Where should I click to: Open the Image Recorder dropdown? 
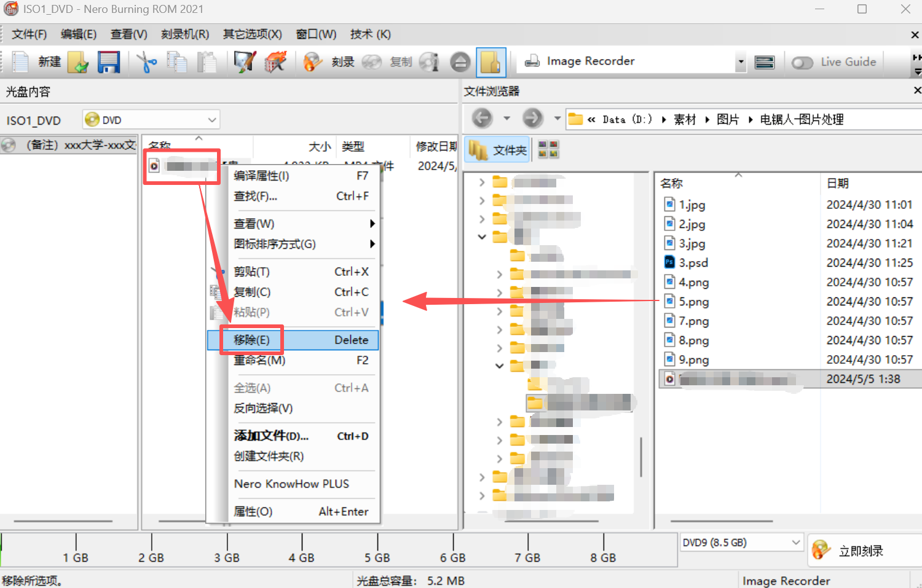[x=741, y=61]
